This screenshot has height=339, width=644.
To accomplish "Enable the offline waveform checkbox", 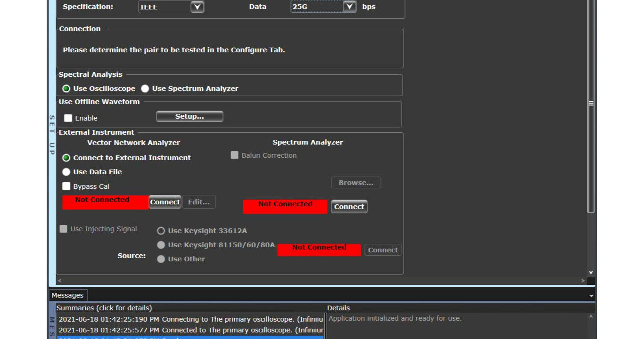I will (68, 118).
